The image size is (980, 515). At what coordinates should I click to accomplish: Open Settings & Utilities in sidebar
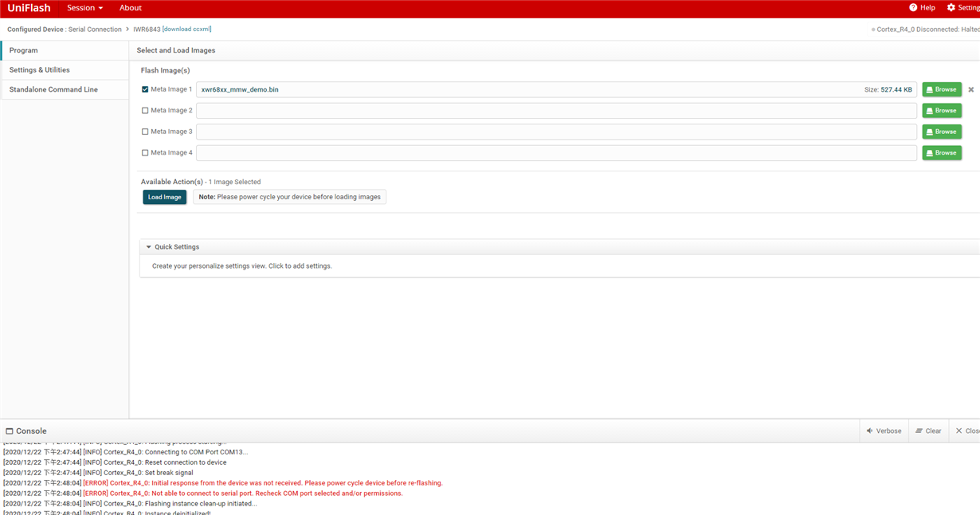(65, 70)
